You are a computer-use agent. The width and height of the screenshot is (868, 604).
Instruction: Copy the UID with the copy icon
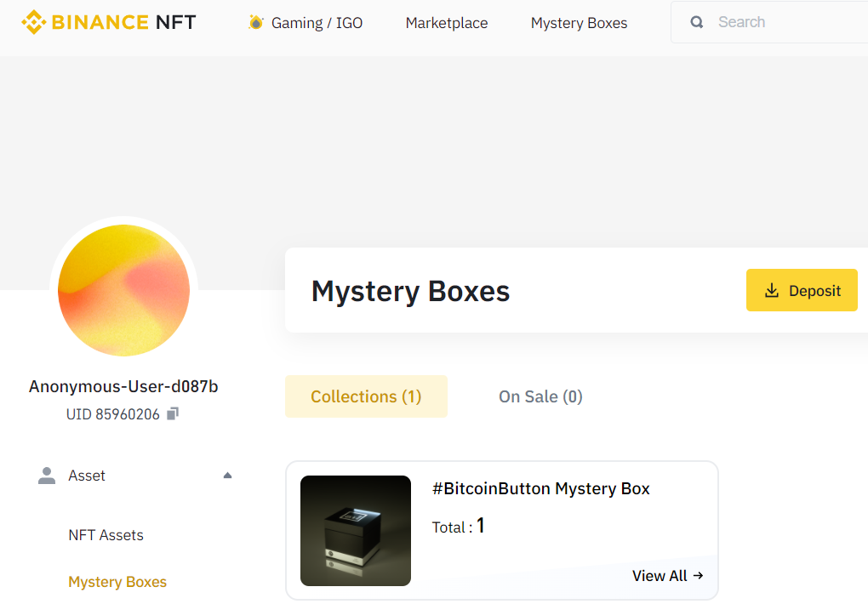click(x=173, y=413)
